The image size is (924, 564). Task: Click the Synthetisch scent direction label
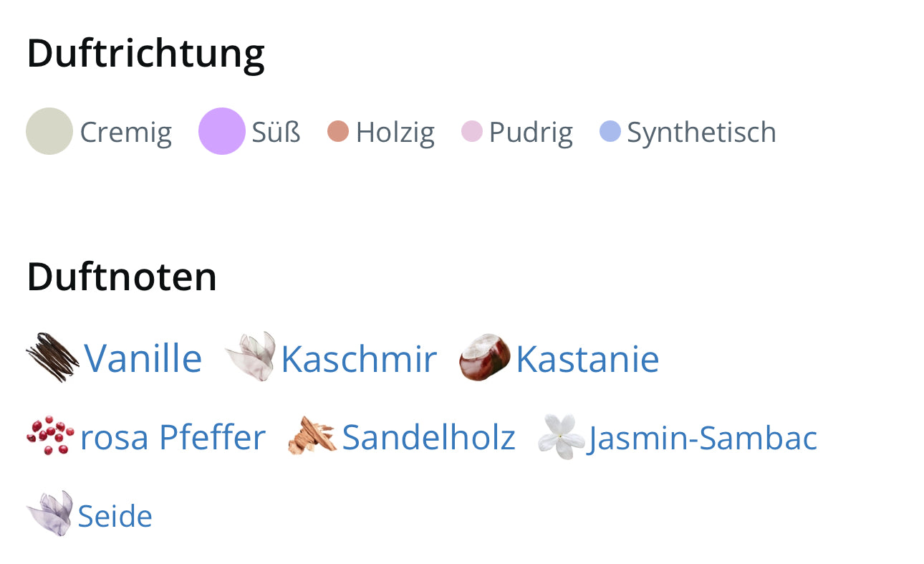701,133
